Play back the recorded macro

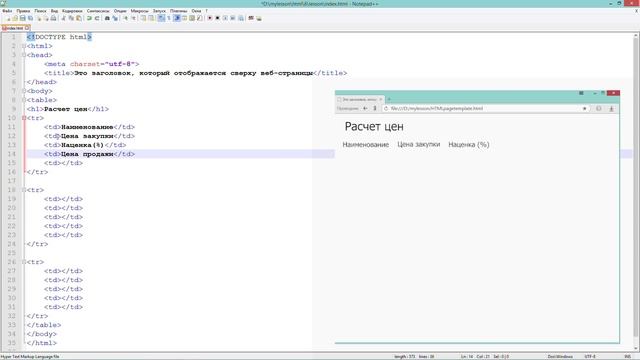[225, 18]
